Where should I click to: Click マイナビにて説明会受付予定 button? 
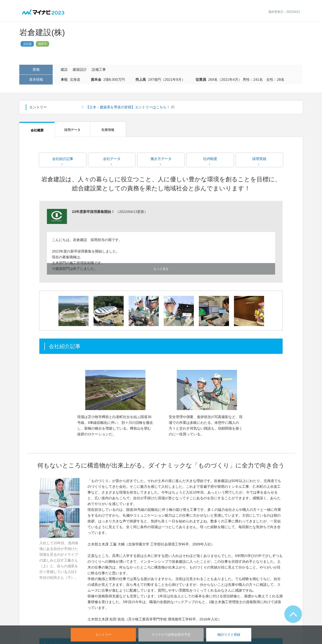(171, 634)
